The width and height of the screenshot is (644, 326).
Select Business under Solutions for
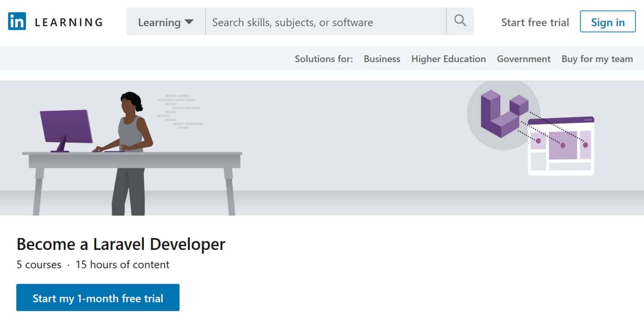(381, 59)
